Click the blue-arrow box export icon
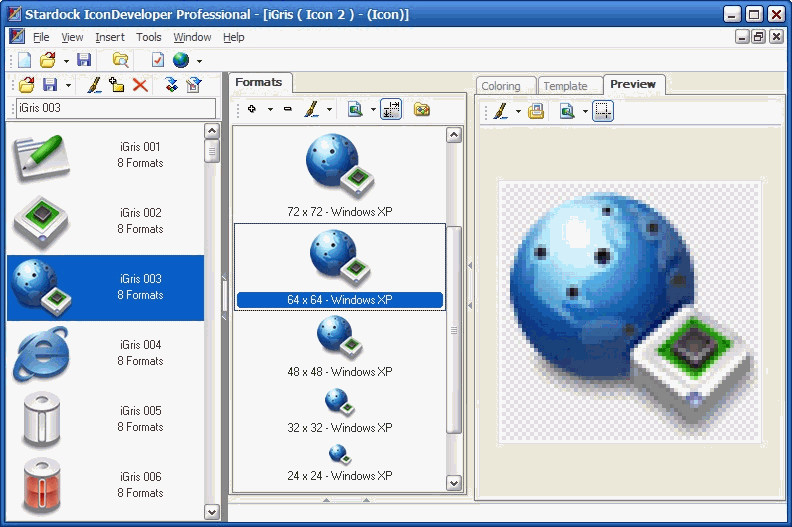792x527 pixels. (x=193, y=84)
